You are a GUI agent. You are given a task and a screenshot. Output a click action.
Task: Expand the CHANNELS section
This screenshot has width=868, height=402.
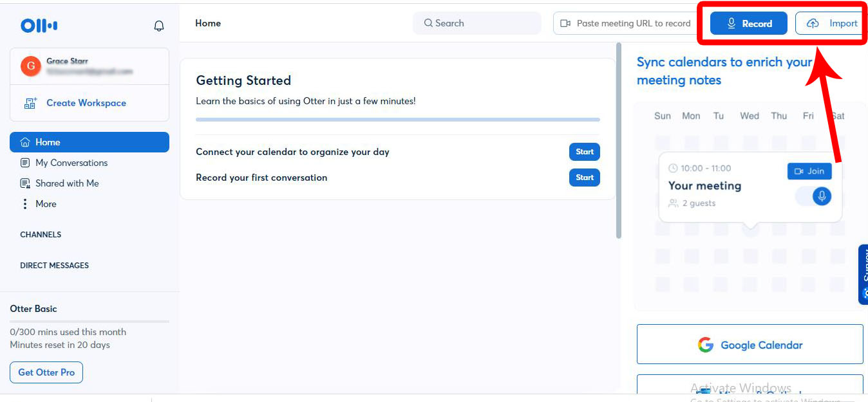pyautogui.click(x=41, y=235)
